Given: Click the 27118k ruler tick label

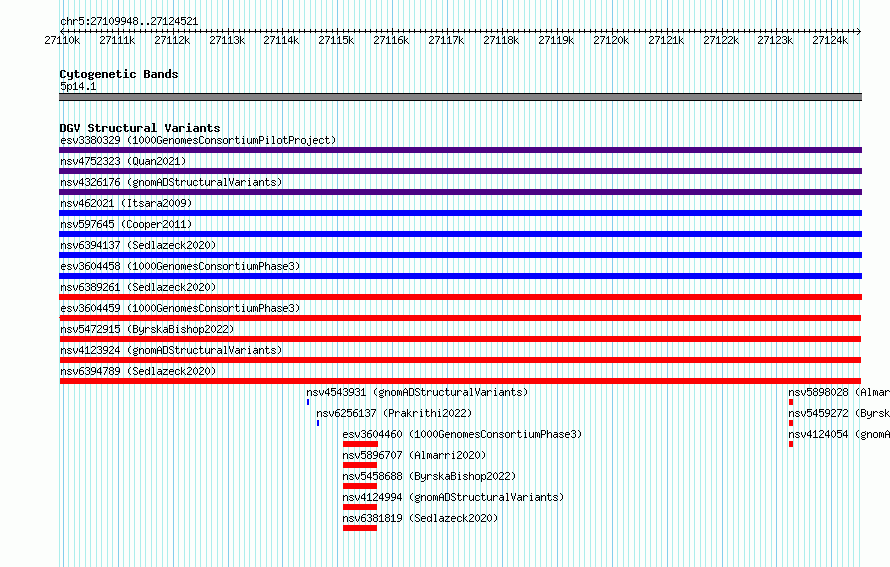Looking at the screenshot, I should point(501,40).
